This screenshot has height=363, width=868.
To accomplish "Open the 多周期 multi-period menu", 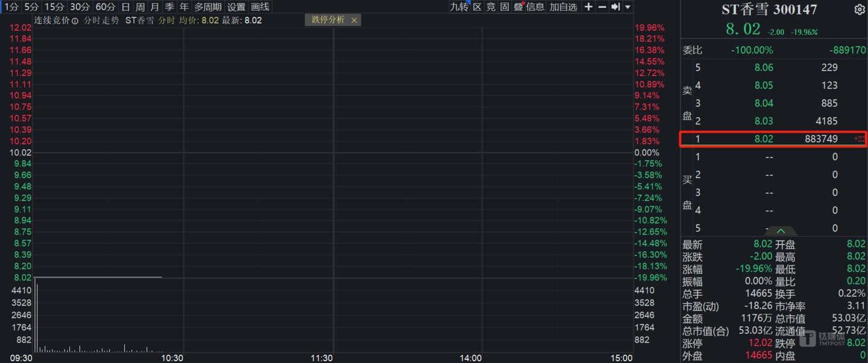I will (x=207, y=7).
